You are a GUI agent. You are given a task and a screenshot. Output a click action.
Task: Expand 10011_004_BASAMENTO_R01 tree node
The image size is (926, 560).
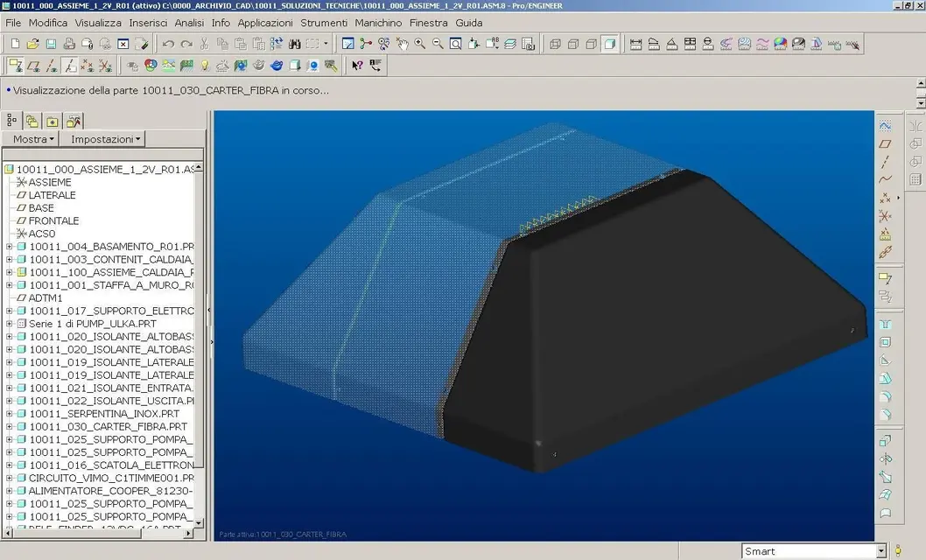[10, 247]
